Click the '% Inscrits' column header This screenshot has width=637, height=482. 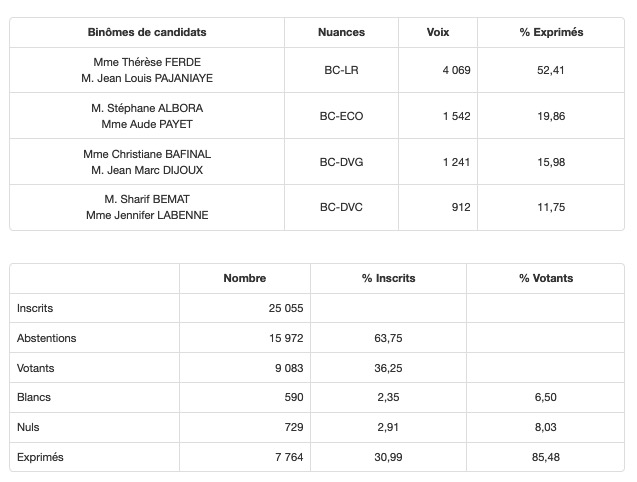(388, 279)
